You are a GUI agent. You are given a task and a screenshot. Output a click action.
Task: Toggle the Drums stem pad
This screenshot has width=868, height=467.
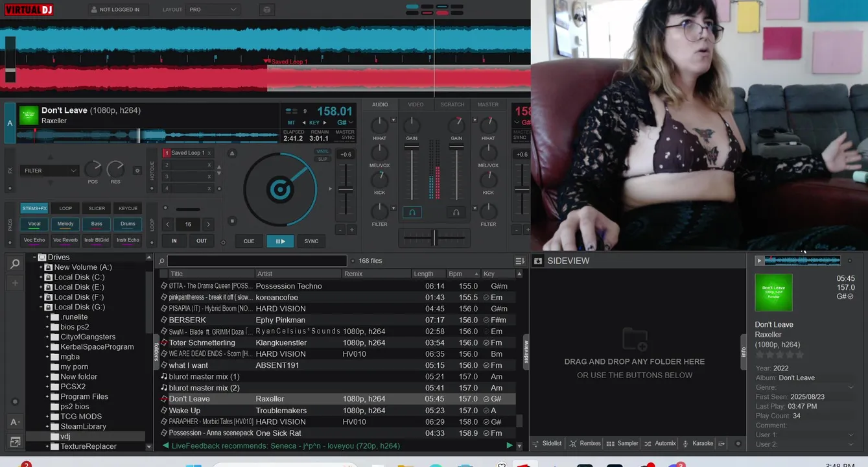(128, 224)
